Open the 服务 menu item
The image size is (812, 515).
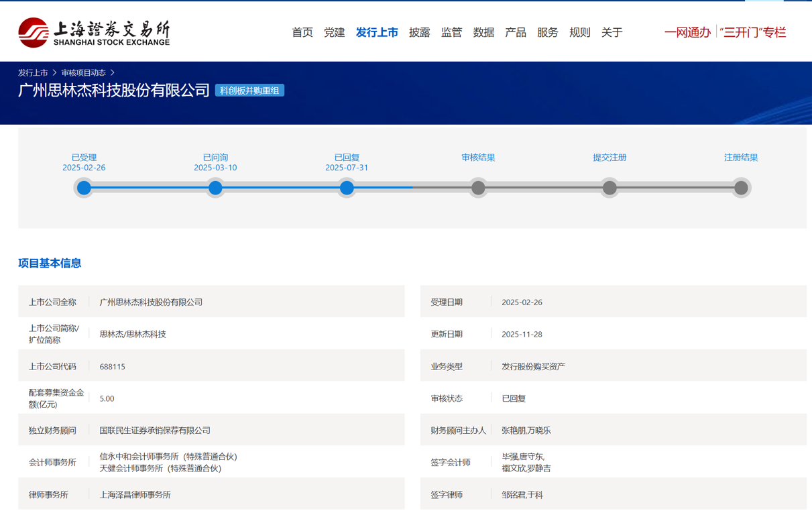pyautogui.click(x=548, y=32)
